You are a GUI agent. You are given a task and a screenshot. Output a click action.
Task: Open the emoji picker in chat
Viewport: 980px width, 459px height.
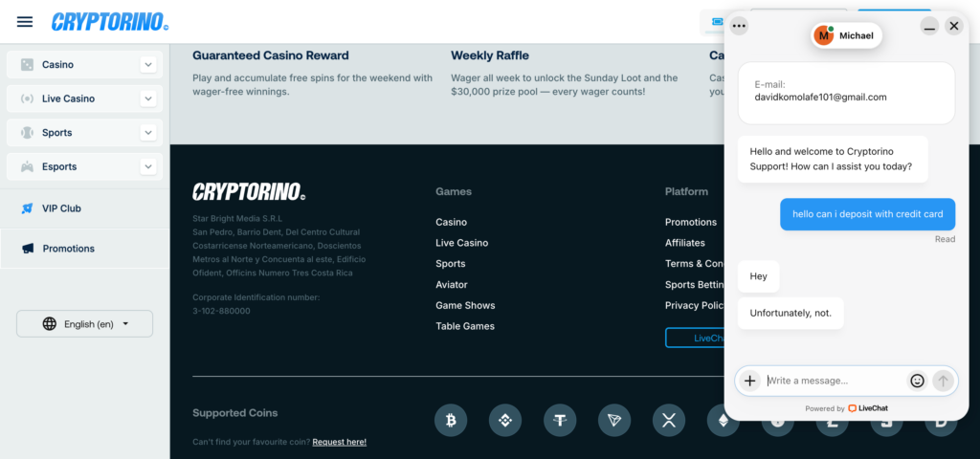coord(917,381)
